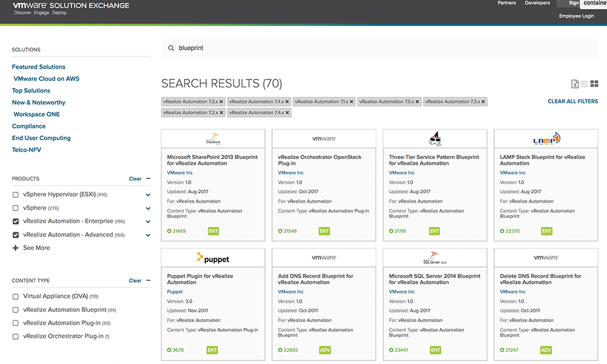Image resolution: width=607 pixels, height=364 pixels.
Task: Open Telco-NFV solutions
Action: 26,150
